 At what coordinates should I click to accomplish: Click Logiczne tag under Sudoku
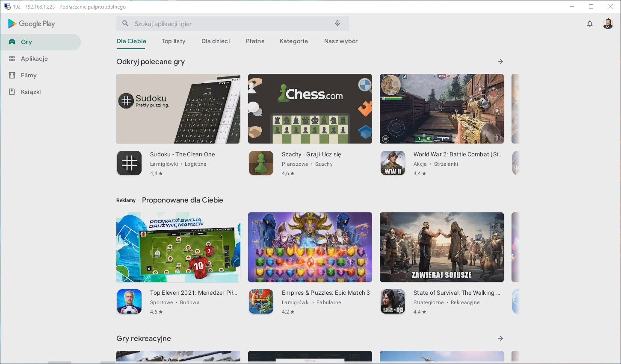(x=195, y=164)
